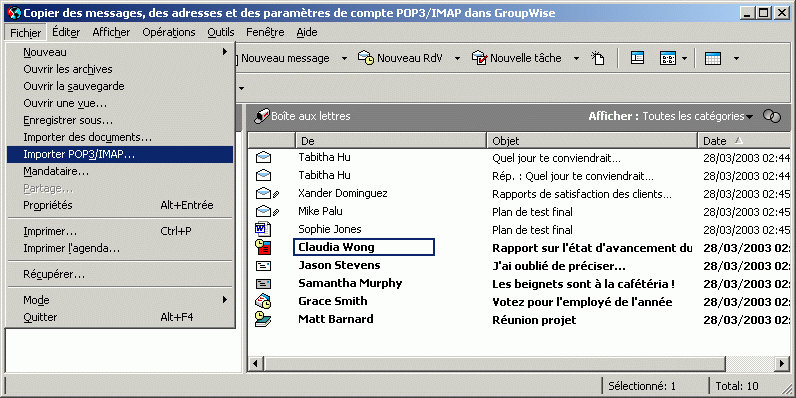Viewport: 796px width, 398px height.
Task: Click red task icon for Claudia Wong
Action: (x=263, y=247)
